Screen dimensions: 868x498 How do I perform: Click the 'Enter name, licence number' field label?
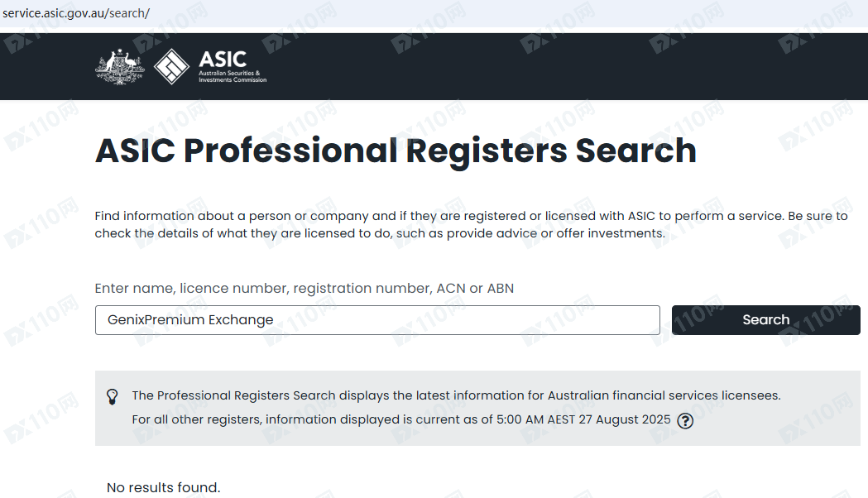(304, 288)
